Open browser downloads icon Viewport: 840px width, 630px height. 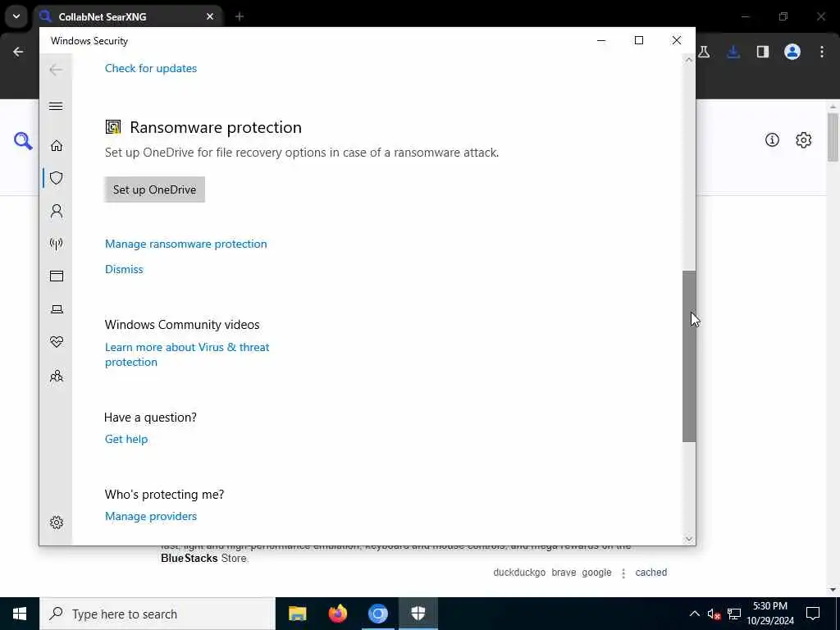coord(733,52)
